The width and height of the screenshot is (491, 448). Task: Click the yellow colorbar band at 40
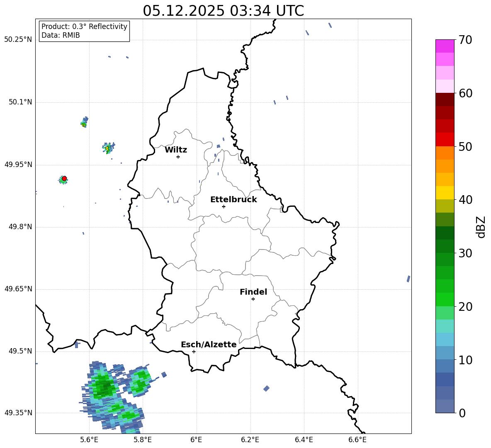tap(445, 193)
